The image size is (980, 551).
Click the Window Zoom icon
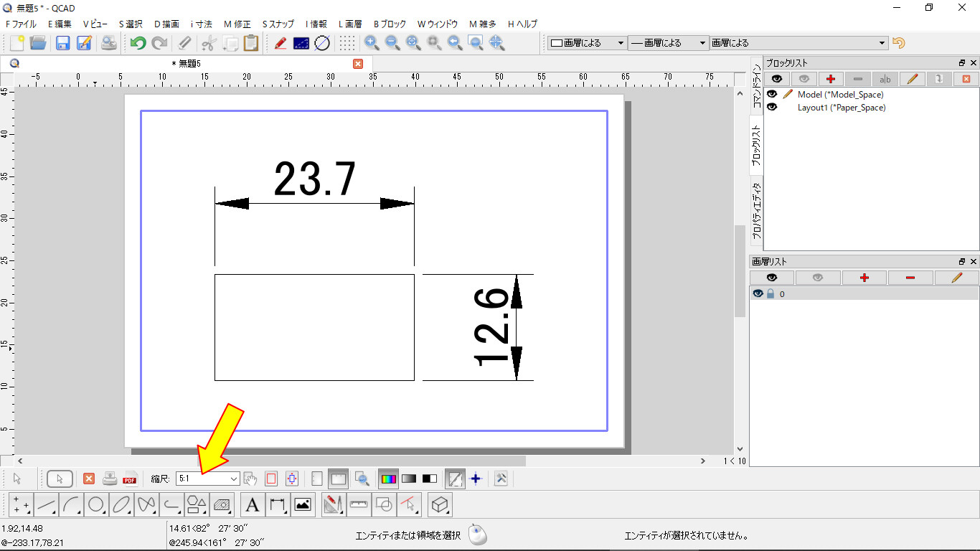476,43
